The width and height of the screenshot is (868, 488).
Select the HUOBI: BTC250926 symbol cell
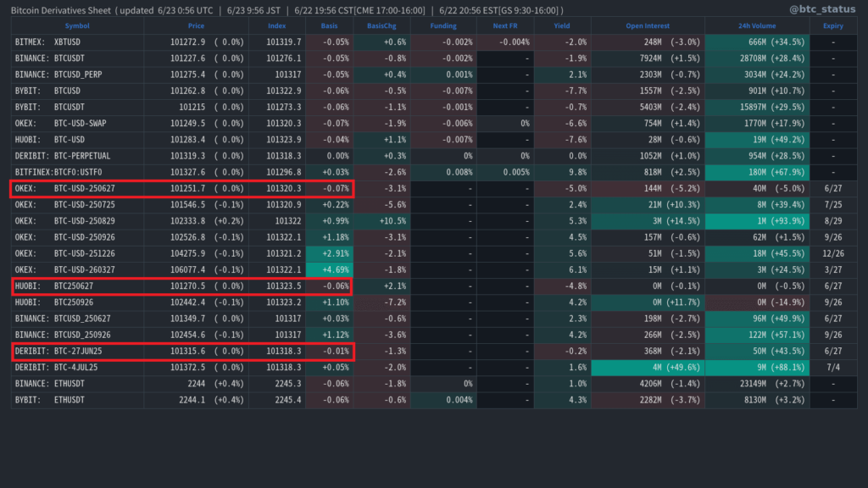point(77,302)
